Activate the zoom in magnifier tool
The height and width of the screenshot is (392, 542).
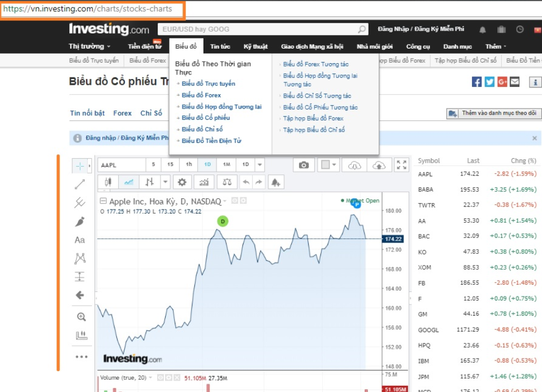pos(81,317)
